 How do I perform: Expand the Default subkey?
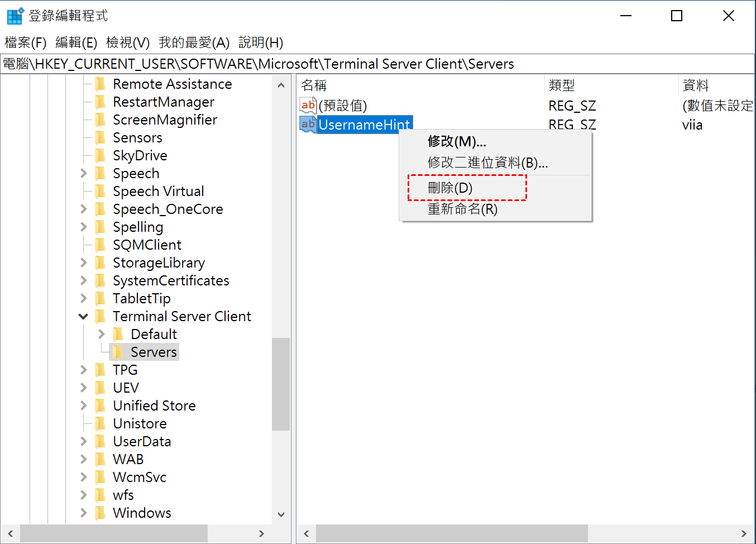[x=102, y=334]
